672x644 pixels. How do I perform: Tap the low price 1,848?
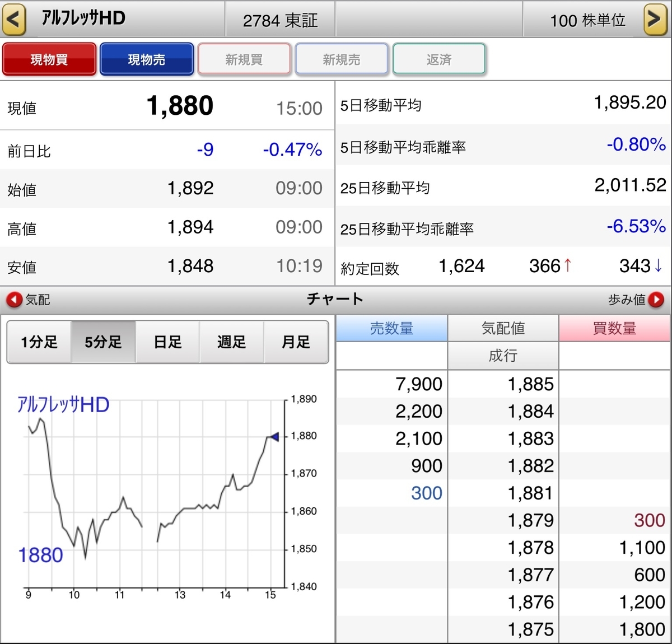coord(190,266)
